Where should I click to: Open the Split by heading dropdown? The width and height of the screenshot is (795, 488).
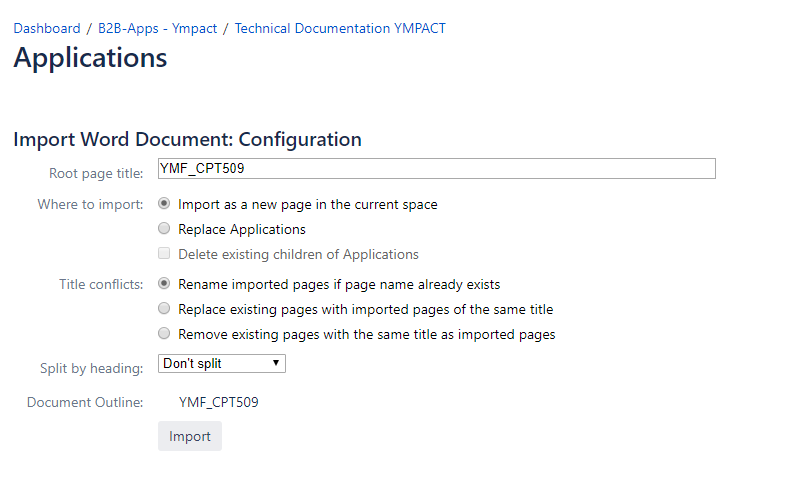point(222,364)
